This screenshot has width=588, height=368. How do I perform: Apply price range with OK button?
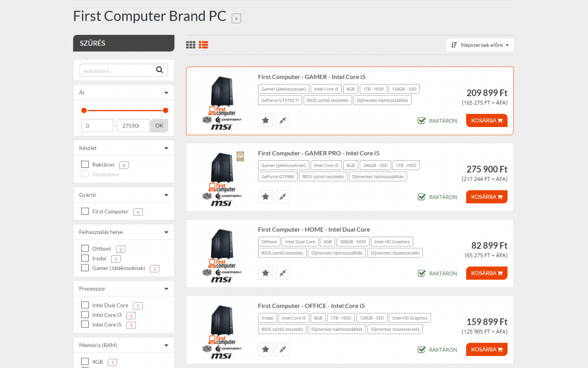point(159,125)
